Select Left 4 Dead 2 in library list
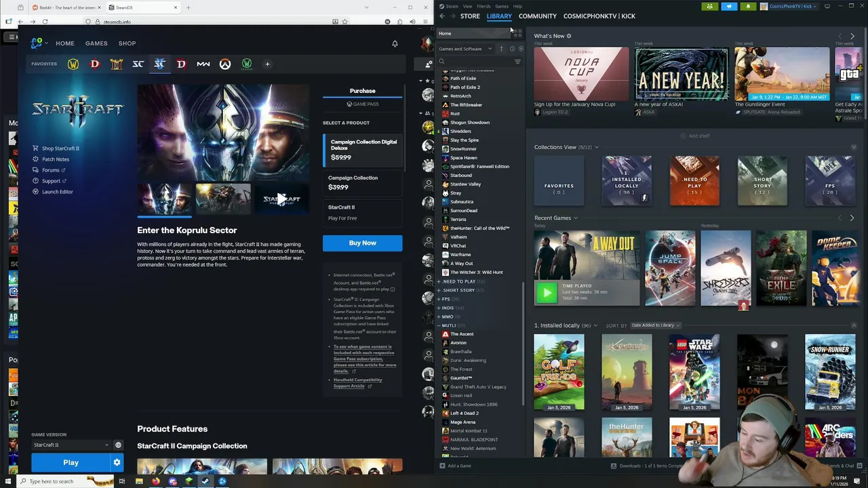 [x=465, y=413]
